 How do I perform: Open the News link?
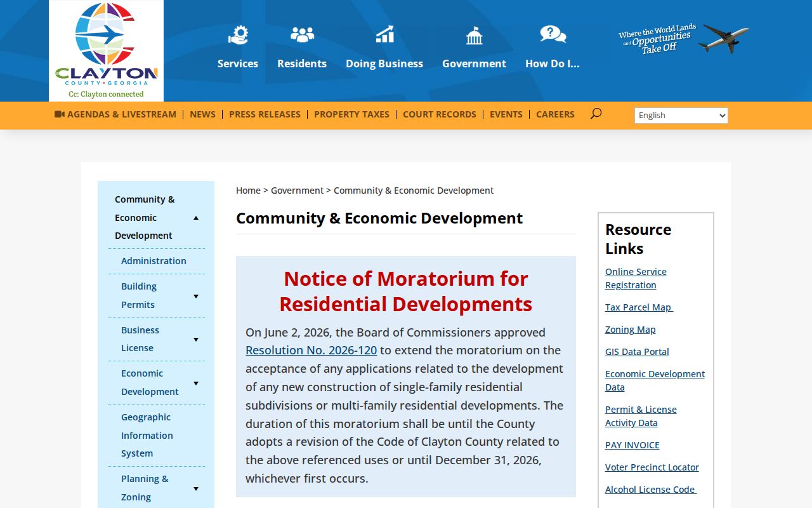click(203, 114)
